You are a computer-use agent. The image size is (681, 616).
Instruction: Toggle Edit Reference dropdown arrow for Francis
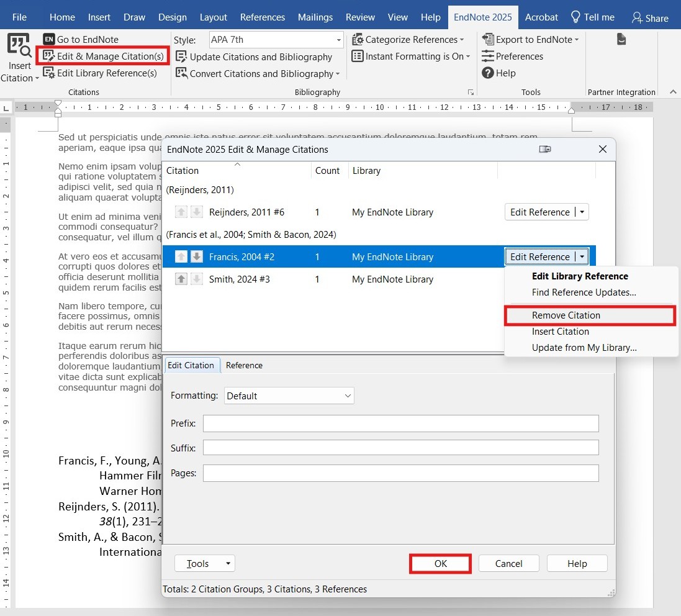(x=582, y=256)
